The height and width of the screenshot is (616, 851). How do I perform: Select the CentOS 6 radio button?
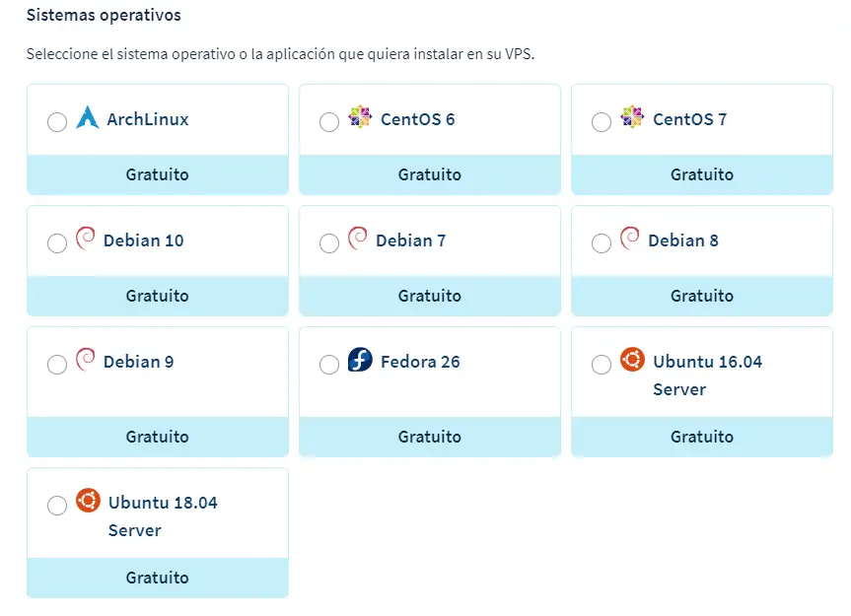tap(329, 121)
